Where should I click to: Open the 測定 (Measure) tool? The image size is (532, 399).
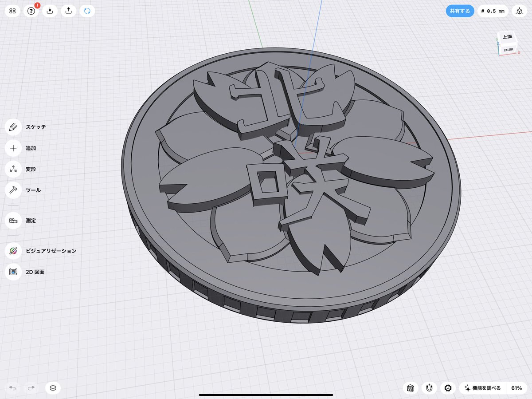point(12,221)
